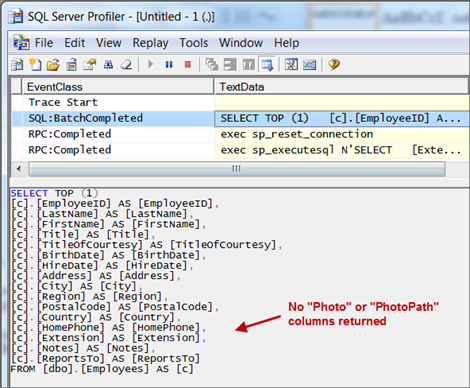This screenshot has width=470, height=388.
Task: Select the SQL:BatchCompleted event row
Action: point(240,118)
